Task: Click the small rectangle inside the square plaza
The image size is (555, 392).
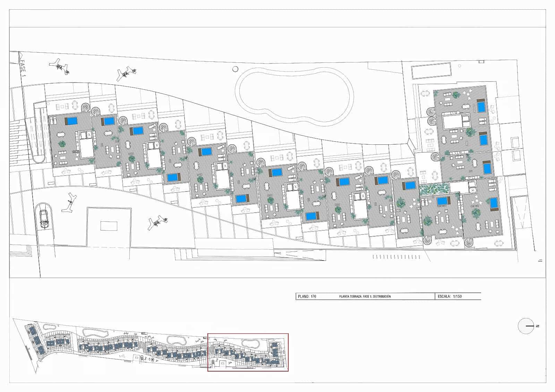Action: (109, 226)
